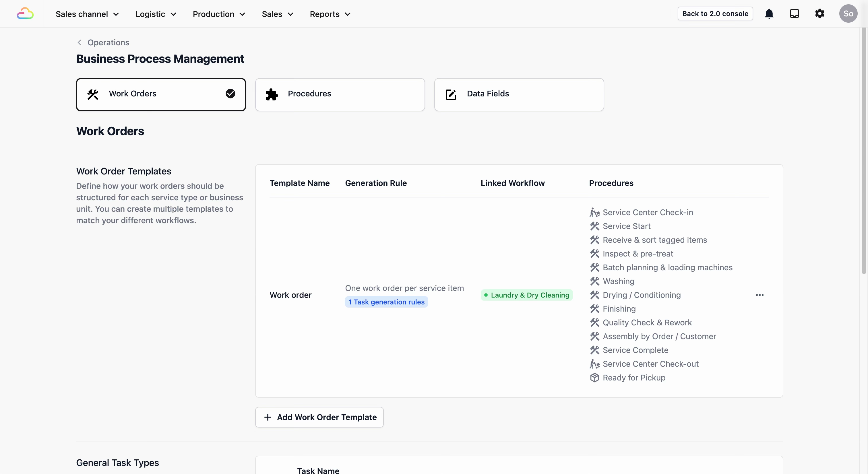Click Add Work Order Template button

click(319, 417)
